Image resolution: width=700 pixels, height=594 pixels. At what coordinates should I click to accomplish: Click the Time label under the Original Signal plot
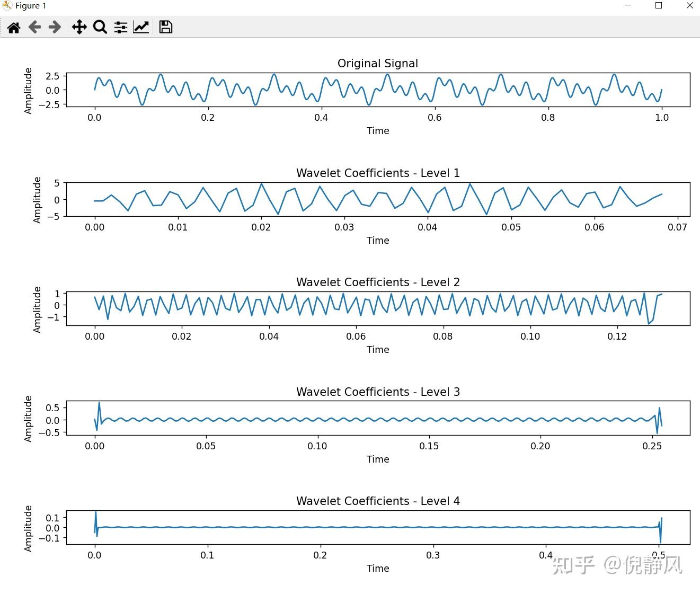click(377, 131)
